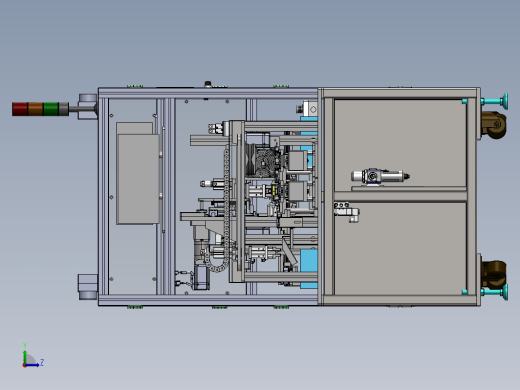Select the pneumatic cylinder on the upper right panel
The height and width of the screenshot is (390, 520).
(x=380, y=176)
